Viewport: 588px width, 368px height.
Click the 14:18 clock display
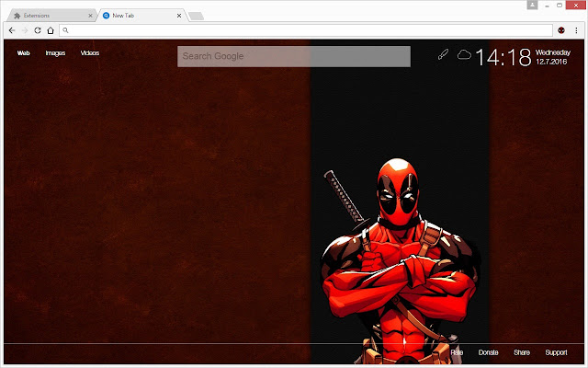[503, 57]
